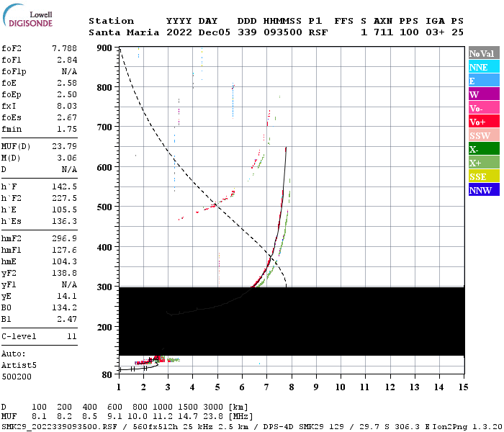Select the X- dark green swatch
Screen dimensions: 504x432
pyautogui.click(x=484, y=149)
